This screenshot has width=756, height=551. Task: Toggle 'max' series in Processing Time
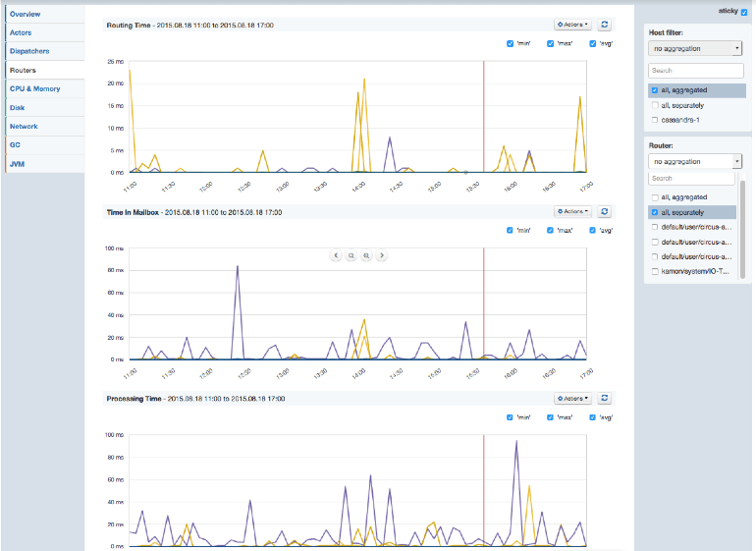click(x=550, y=417)
